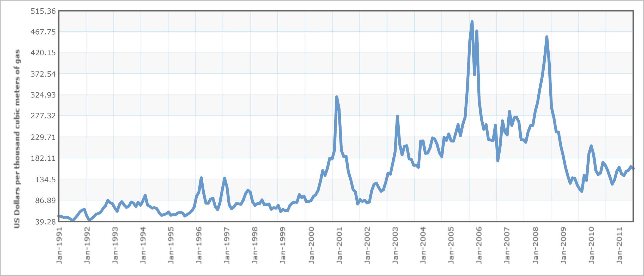Select the Jan-1996 x-axis label
644x276 pixels.
click(199, 245)
